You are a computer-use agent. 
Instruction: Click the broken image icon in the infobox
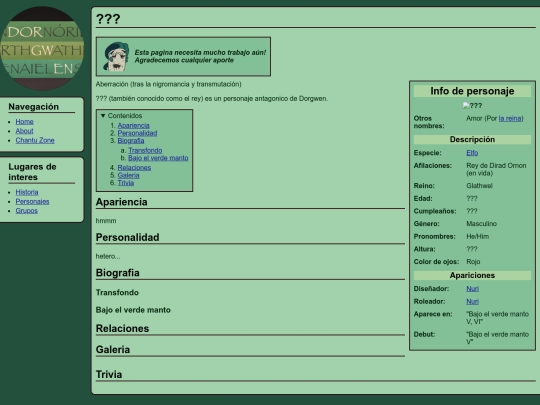466,106
